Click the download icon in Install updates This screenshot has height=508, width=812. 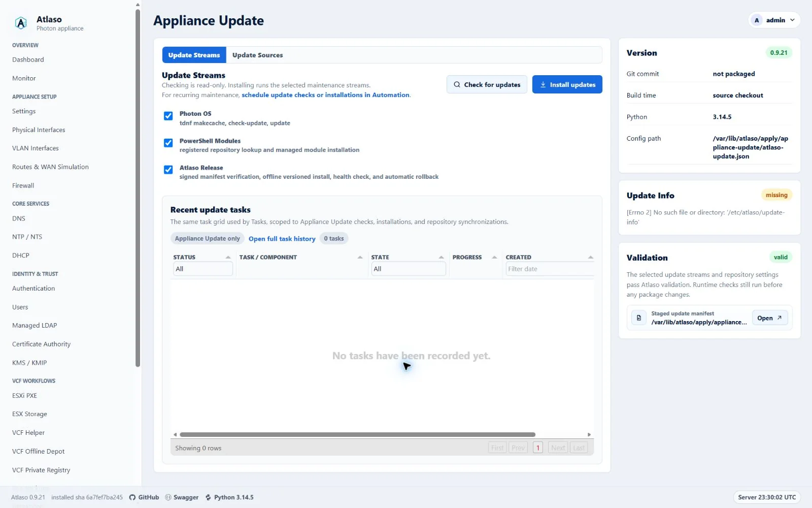(543, 85)
